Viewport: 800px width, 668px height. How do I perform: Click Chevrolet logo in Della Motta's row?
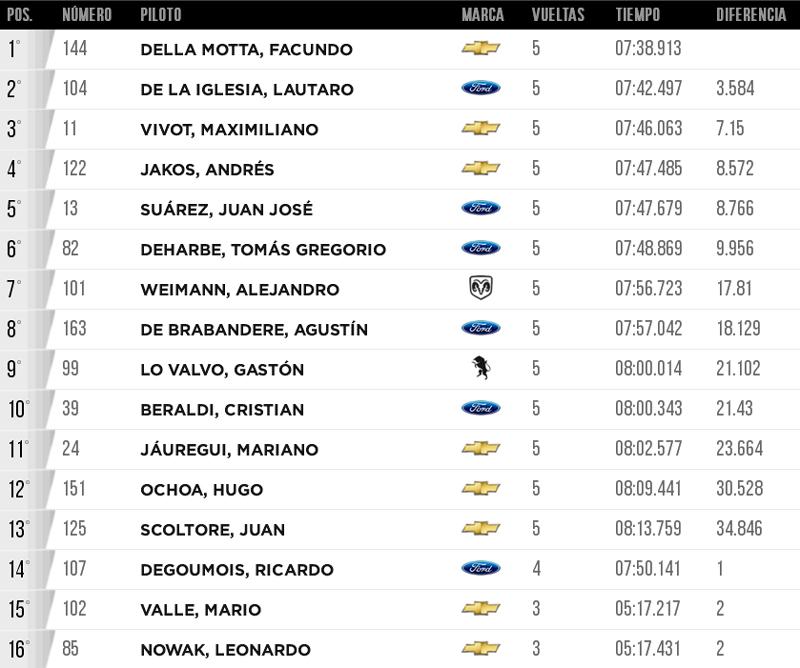(x=481, y=48)
